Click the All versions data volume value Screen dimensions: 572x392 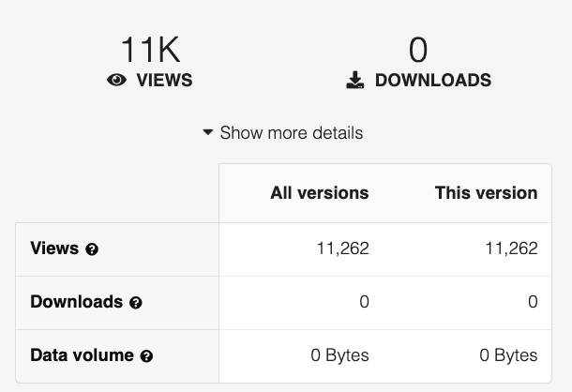point(339,355)
